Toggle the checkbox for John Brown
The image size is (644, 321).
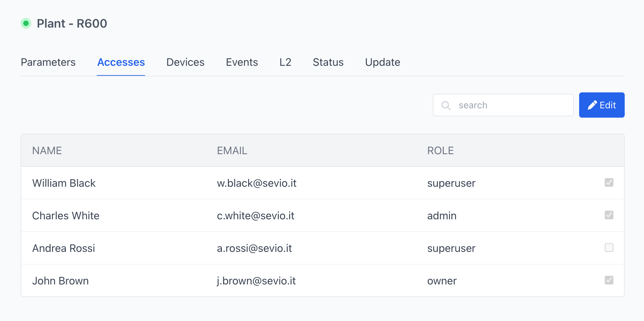click(x=609, y=280)
